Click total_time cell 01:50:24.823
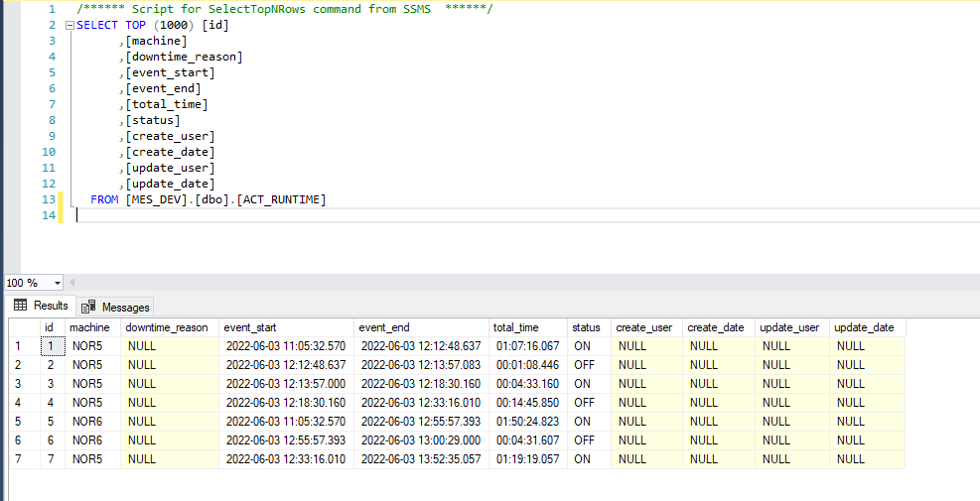Screen dimensions: 980x501 pos(528,422)
